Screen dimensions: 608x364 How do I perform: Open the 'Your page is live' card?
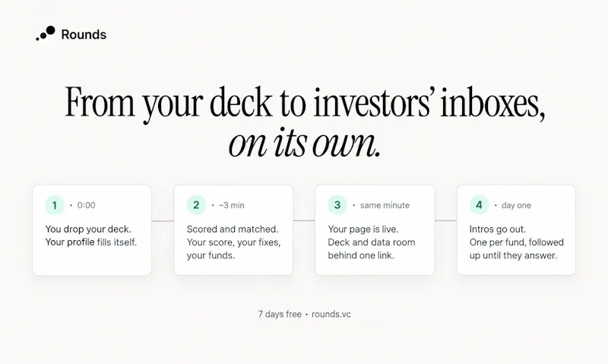pos(375,230)
